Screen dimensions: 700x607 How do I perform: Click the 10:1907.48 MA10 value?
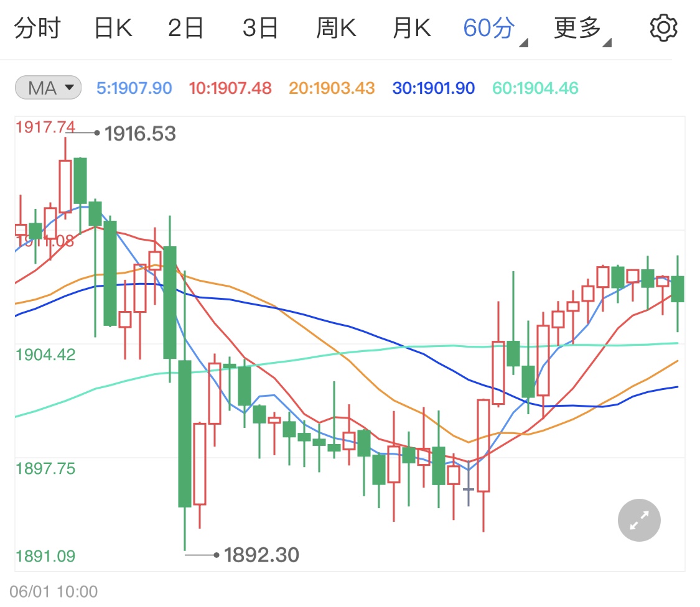pos(230,88)
